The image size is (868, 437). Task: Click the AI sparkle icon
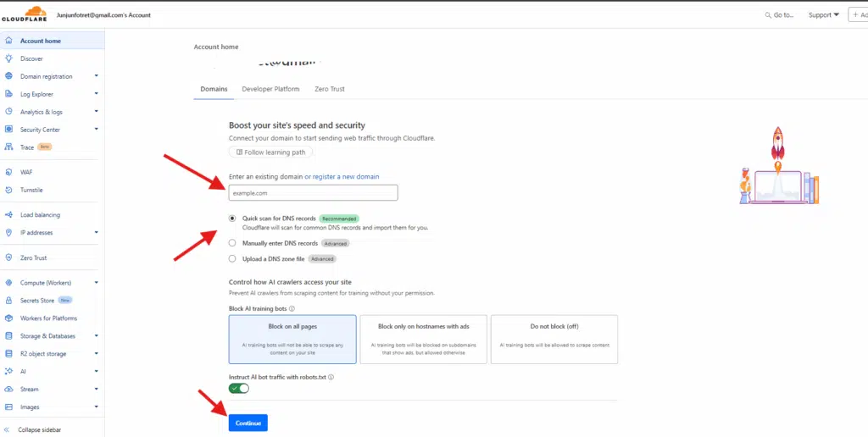point(8,371)
